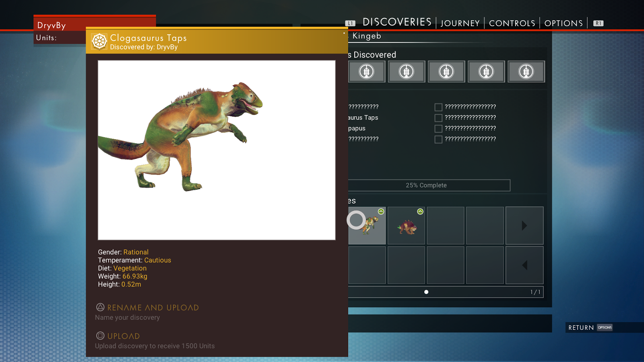Click the Kingeb planet name
The width and height of the screenshot is (644, 362).
(x=367, y=36)
